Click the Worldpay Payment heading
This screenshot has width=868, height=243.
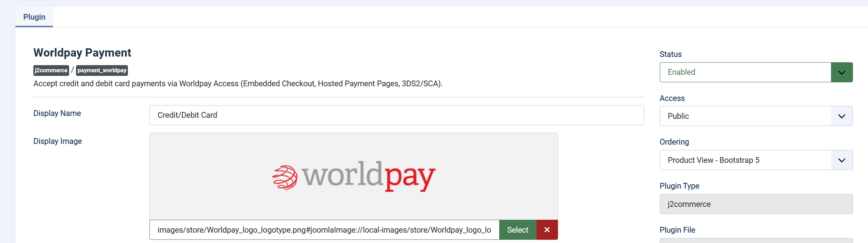(x=82, y=53)
